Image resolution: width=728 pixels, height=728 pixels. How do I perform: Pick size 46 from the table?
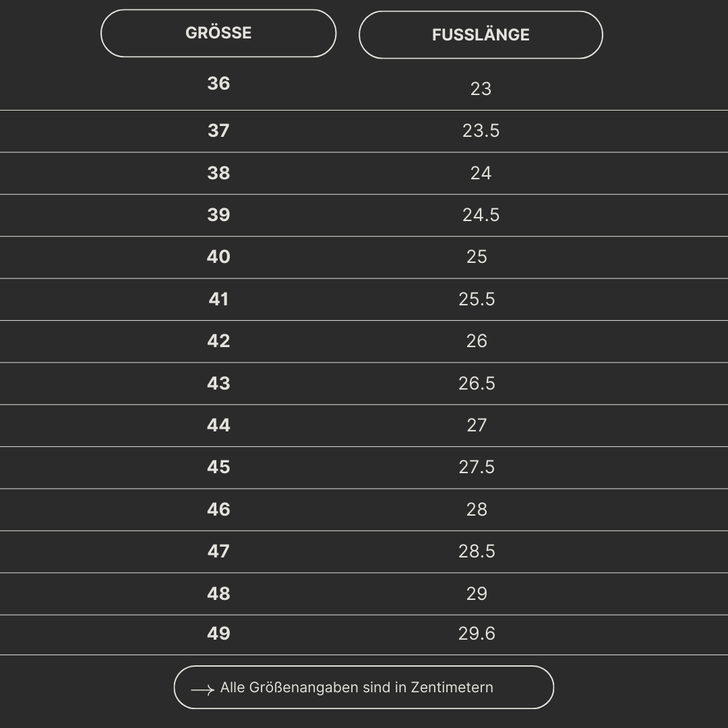(218, 510)
